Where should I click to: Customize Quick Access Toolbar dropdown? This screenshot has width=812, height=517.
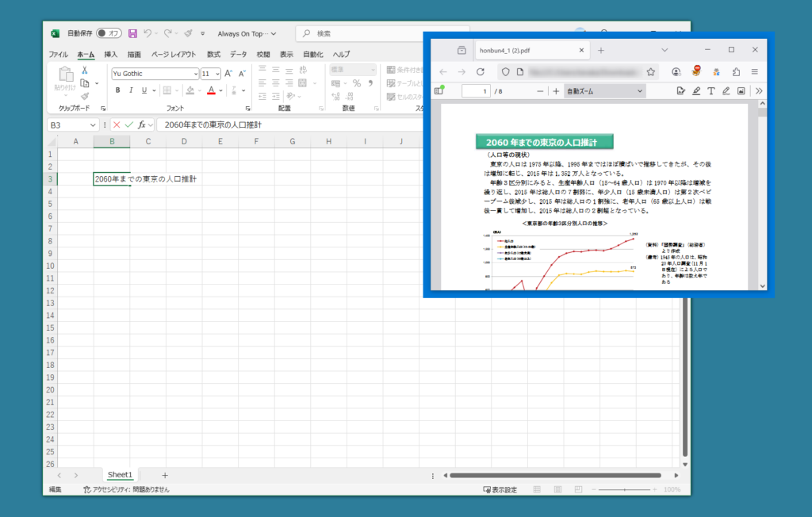(202, 33)
